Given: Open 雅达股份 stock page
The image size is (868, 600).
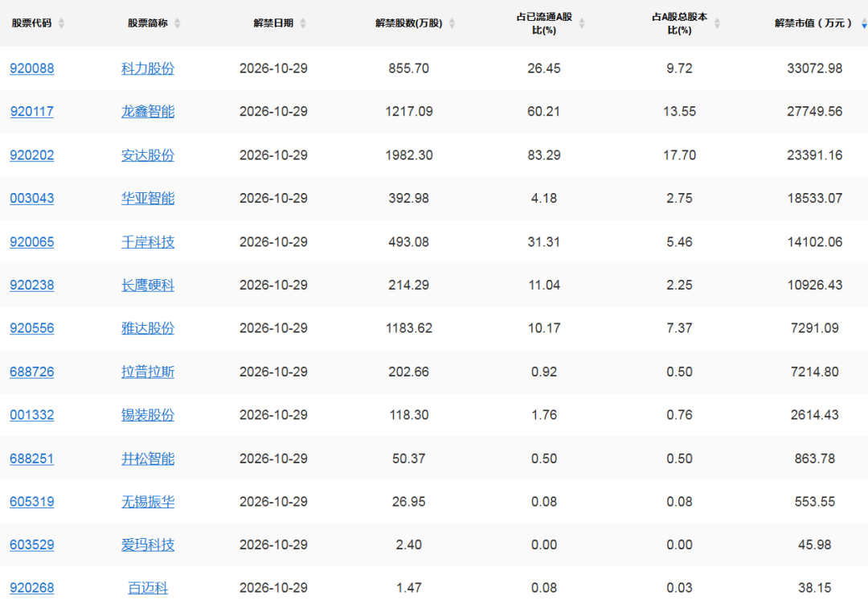Looking at the screenshot, I should tap(148, 328).
